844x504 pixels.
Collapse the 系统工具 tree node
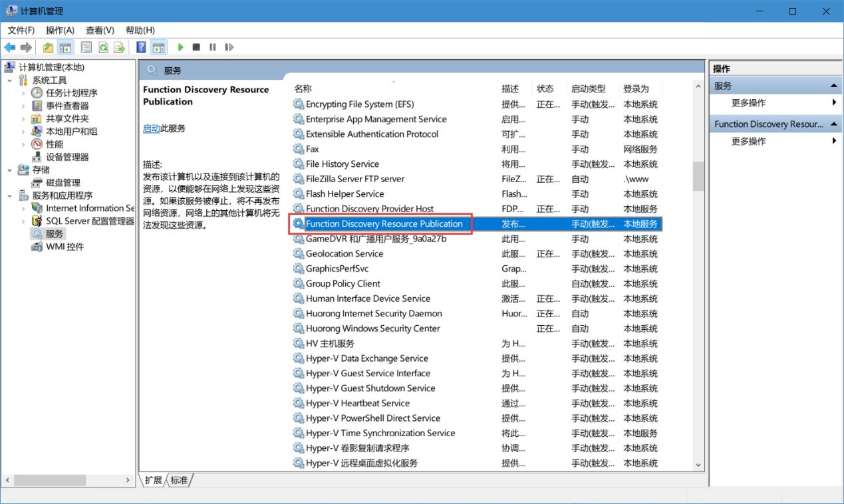[10, 80]
